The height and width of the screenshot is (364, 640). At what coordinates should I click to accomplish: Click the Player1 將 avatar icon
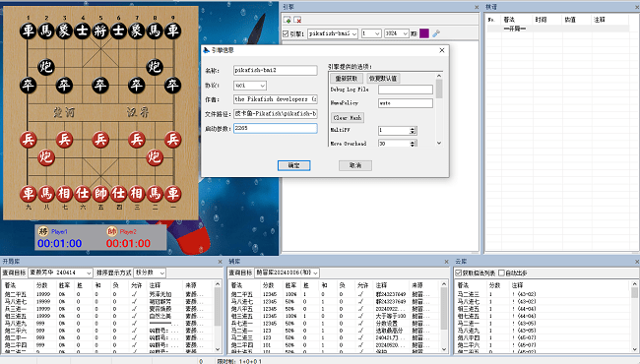[43, 231]
